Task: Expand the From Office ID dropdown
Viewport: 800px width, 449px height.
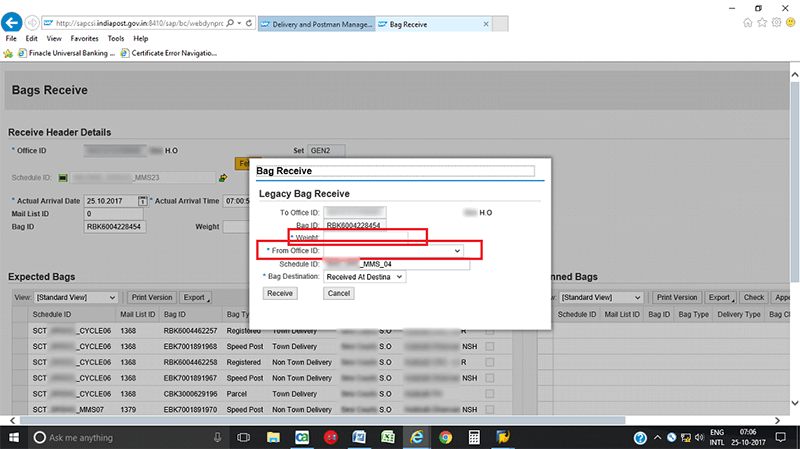Action: point(458,250)
